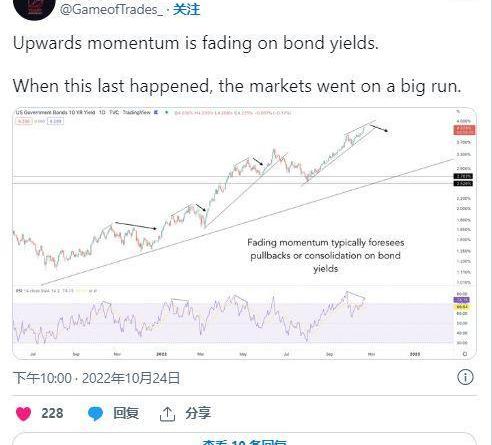This screenshot has width=492, height=445.
Task: Click the 分享 share button text
Action: coord(198,413)
